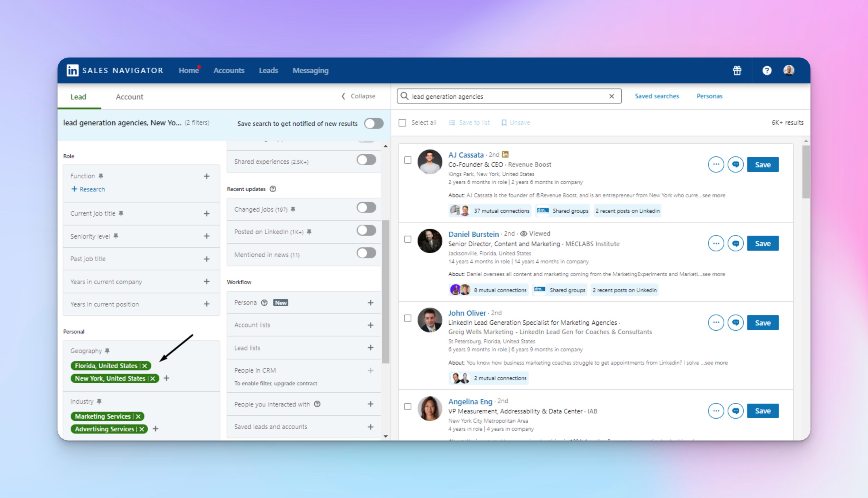
Task: Toggle the Changed jobs filter on
Action: [366, 208]
